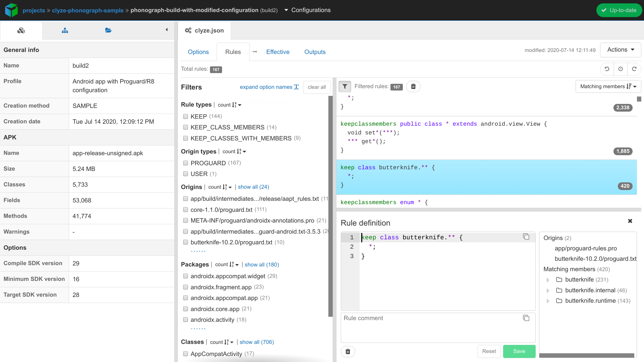Click the Save button
Screen dimensions: 644x362
tap(519, 351)
